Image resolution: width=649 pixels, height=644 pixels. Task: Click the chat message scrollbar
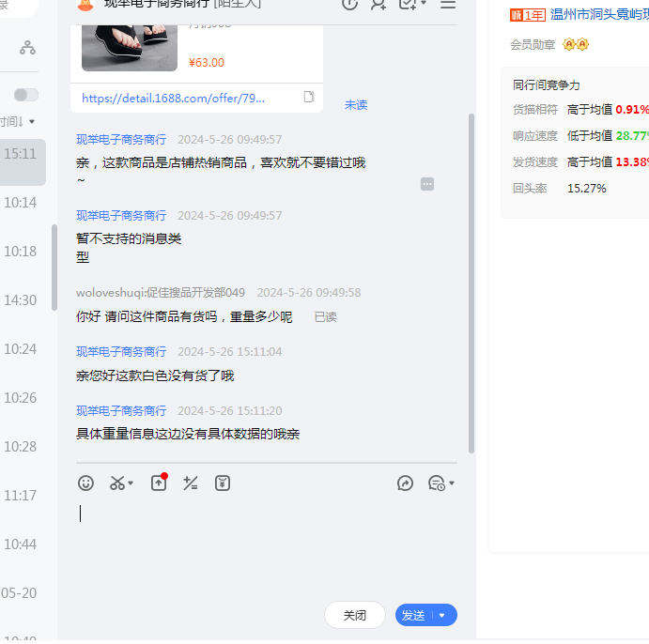coord(471,282)
